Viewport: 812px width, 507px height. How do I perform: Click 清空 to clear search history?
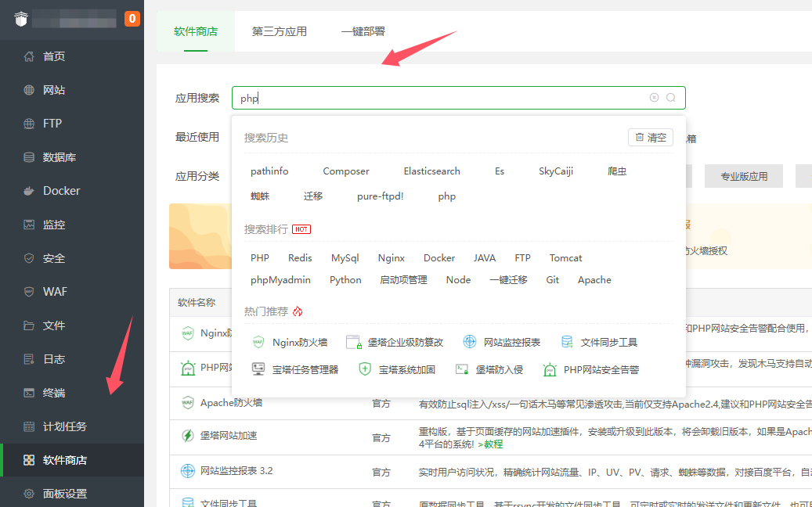tap(651, 138)
